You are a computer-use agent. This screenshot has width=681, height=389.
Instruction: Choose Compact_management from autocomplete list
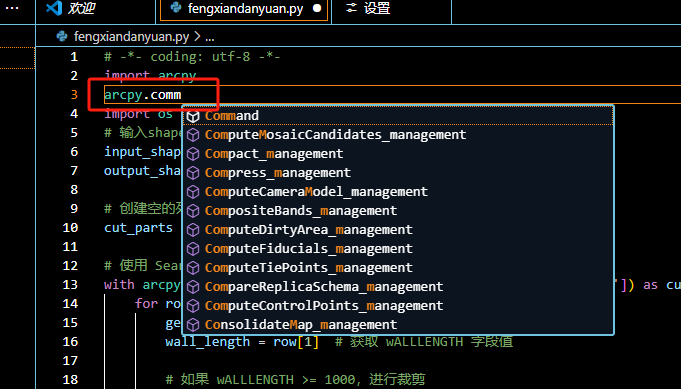tap(398, 154)
